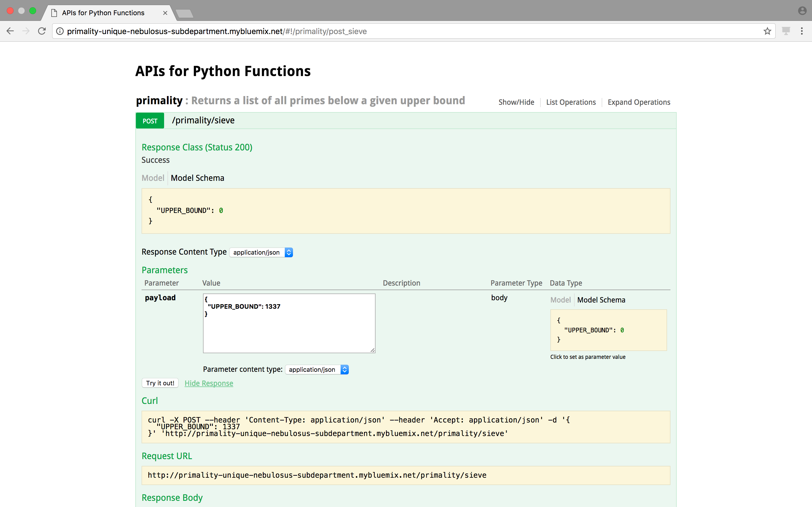Click the List Operations link
This screenshot has height=507, width=812.
571,102
